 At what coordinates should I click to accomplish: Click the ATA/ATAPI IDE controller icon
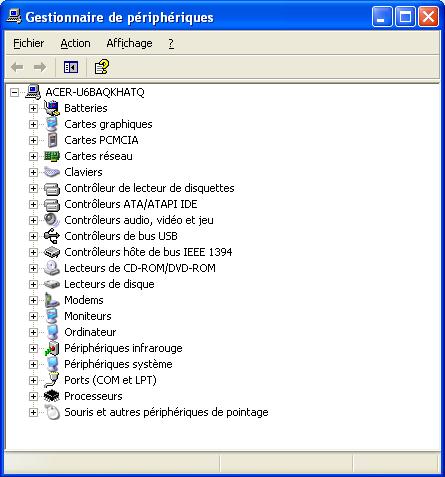pos(52,204)
